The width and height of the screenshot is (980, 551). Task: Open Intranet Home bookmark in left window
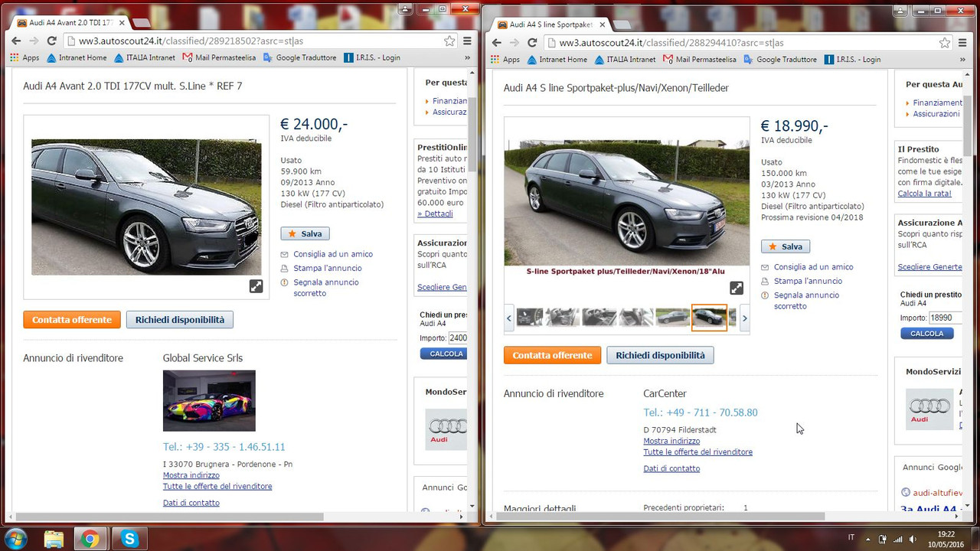77,57
